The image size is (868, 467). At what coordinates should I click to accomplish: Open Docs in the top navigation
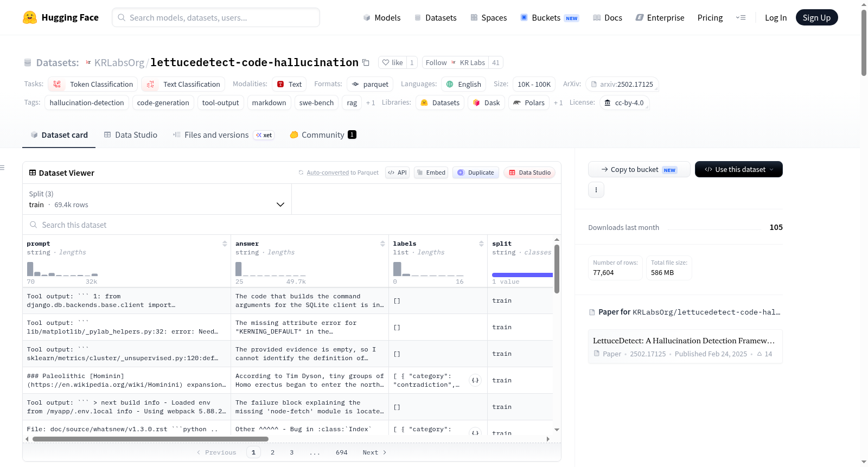tap(608, 17)
